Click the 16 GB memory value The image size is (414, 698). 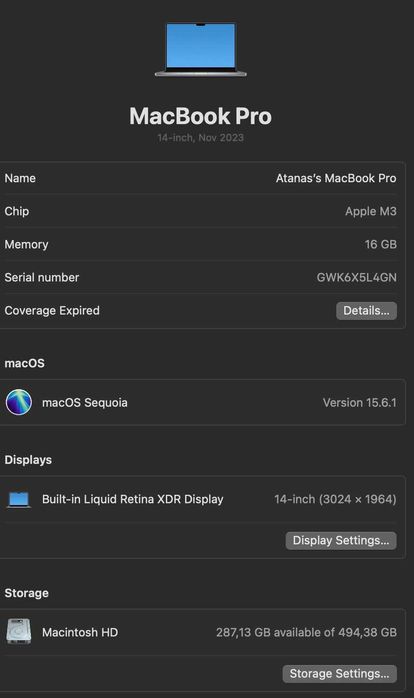381,244
